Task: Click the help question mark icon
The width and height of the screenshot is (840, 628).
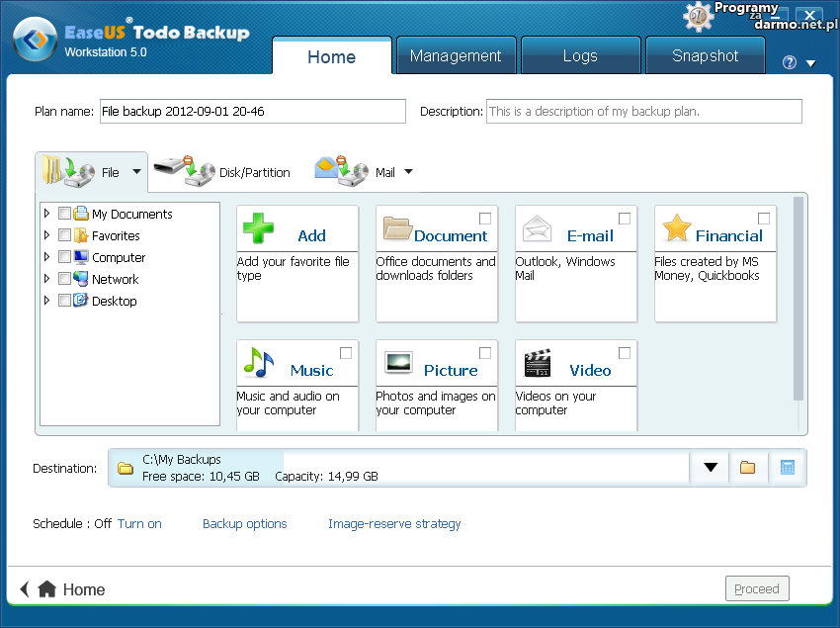Action: point(789,62)
